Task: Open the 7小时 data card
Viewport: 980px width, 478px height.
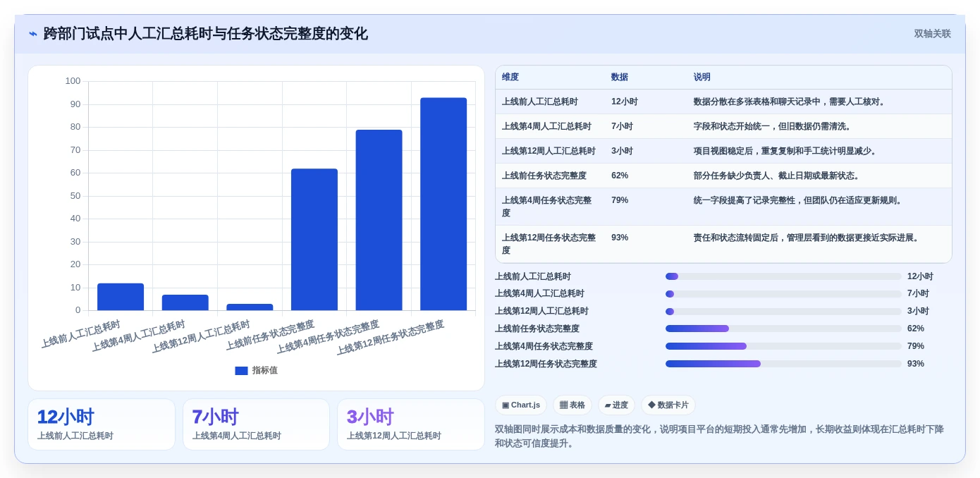Action: click(x=256, y=424)
